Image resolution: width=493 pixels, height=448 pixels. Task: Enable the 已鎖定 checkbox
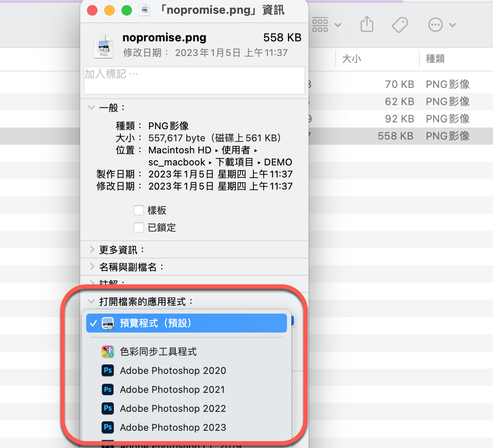139,227
